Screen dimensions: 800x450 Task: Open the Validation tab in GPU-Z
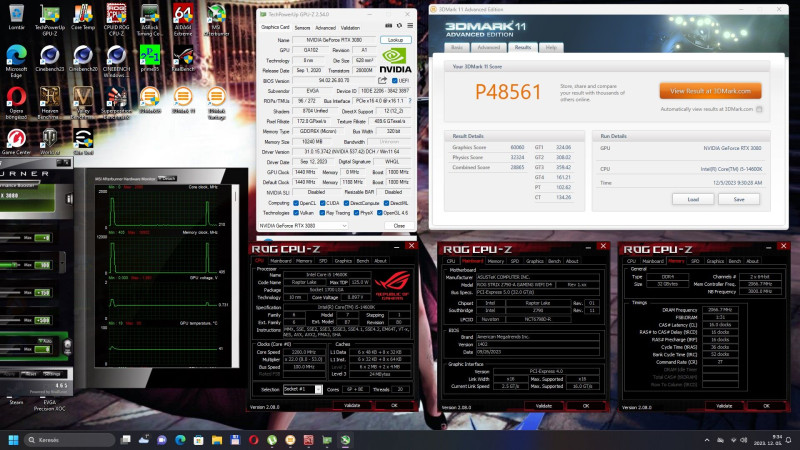pos(350,28)
